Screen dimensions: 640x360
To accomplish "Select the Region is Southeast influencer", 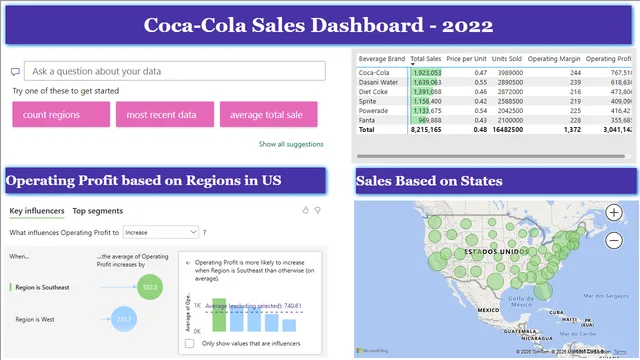I will point(42,287).
